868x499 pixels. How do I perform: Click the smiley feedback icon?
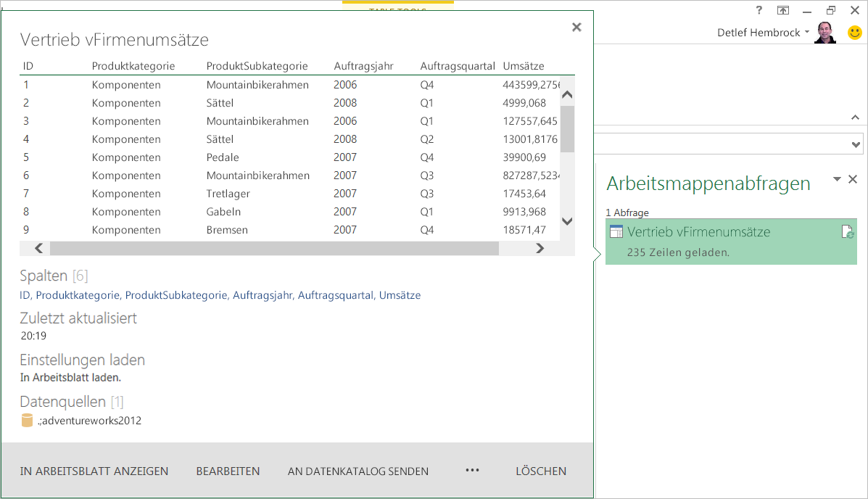[855, 33]
